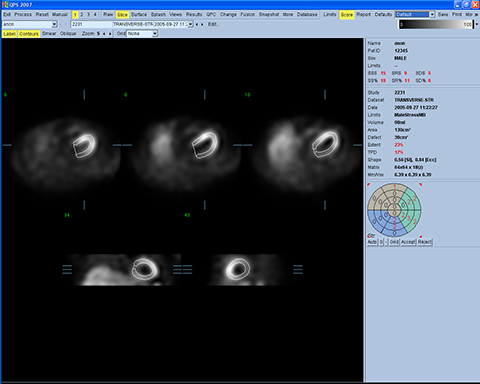Expand the toolbar overflow arrows after Mo
The image size is (480, 384).
click(x=476, y=15)
